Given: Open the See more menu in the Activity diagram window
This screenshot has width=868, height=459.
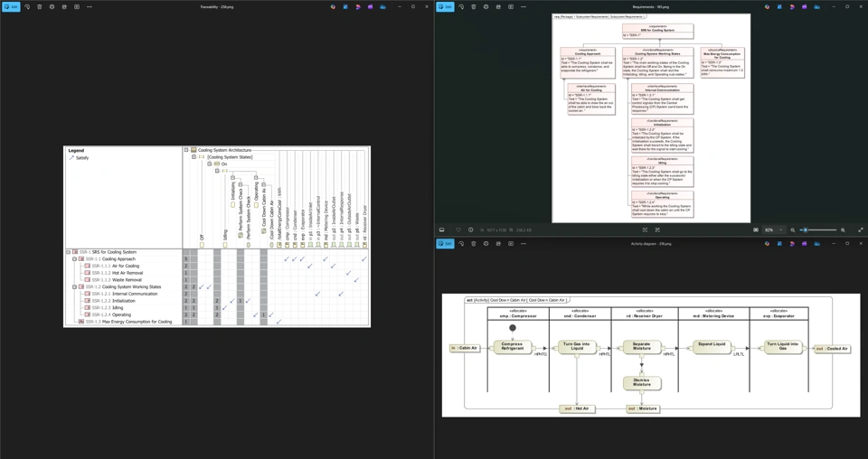Looking at the screenshot, I should point(524,243).
